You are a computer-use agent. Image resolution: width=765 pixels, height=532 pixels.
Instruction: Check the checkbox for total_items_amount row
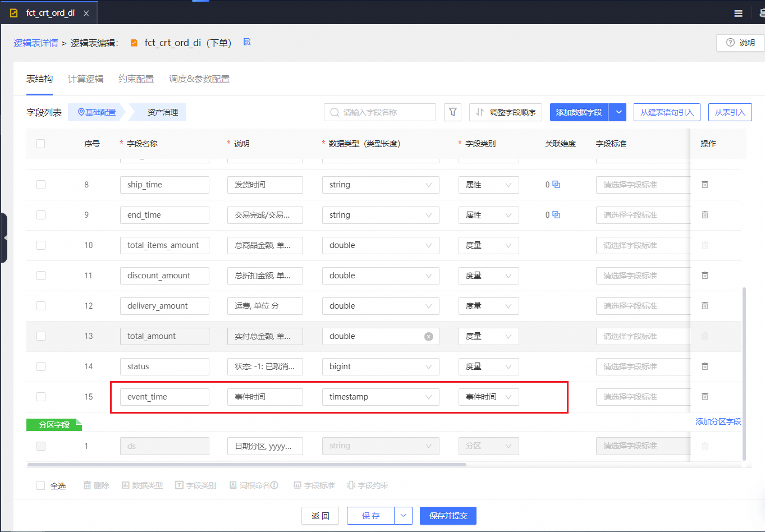point(40,245)
